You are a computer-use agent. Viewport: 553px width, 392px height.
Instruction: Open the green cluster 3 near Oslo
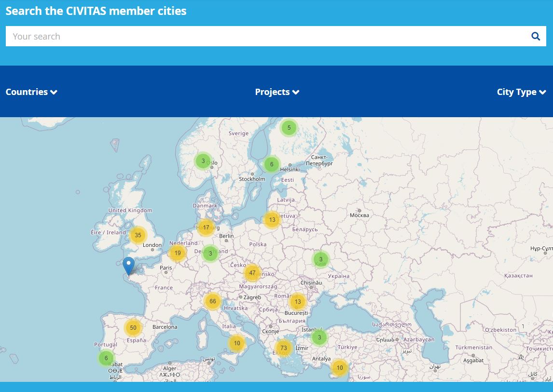click(203, 161)
